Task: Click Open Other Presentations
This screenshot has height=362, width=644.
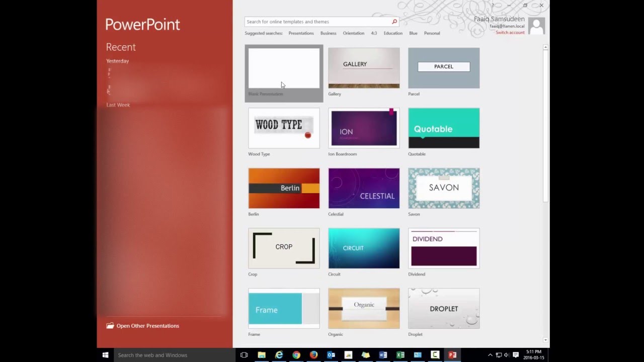Action: click(x=142, y=326)
